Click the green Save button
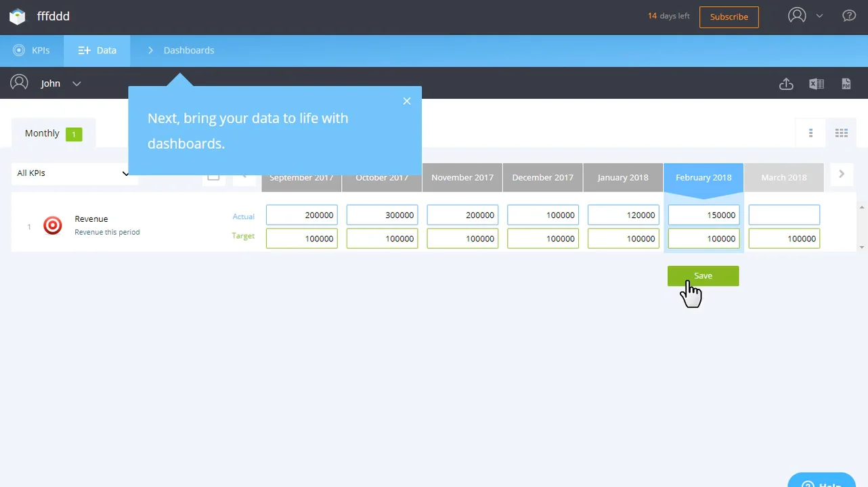 tap(703, 276)
